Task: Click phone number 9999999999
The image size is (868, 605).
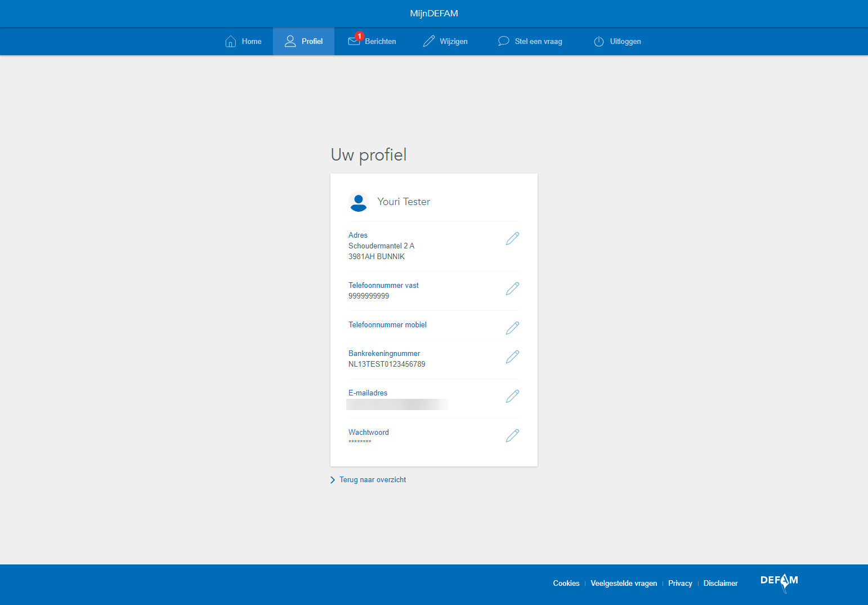Action: pyautogui.click(x=369, y=296)
